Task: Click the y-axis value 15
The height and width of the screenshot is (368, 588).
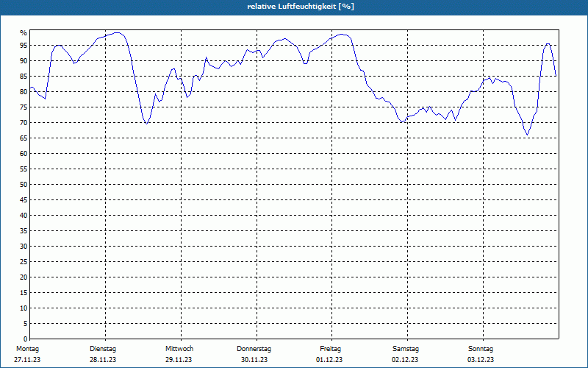Action: 24,292
